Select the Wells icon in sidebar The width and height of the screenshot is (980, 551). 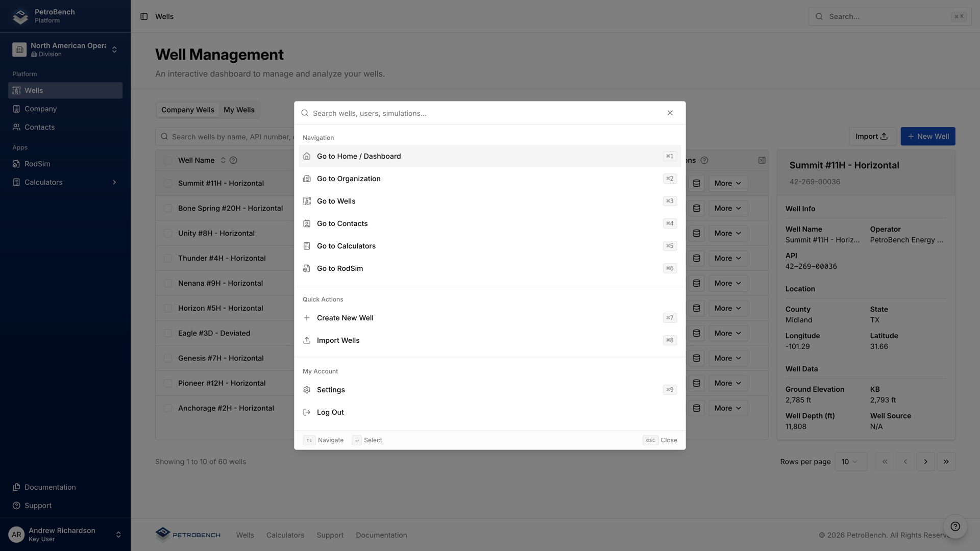click(x=16, y=90)
